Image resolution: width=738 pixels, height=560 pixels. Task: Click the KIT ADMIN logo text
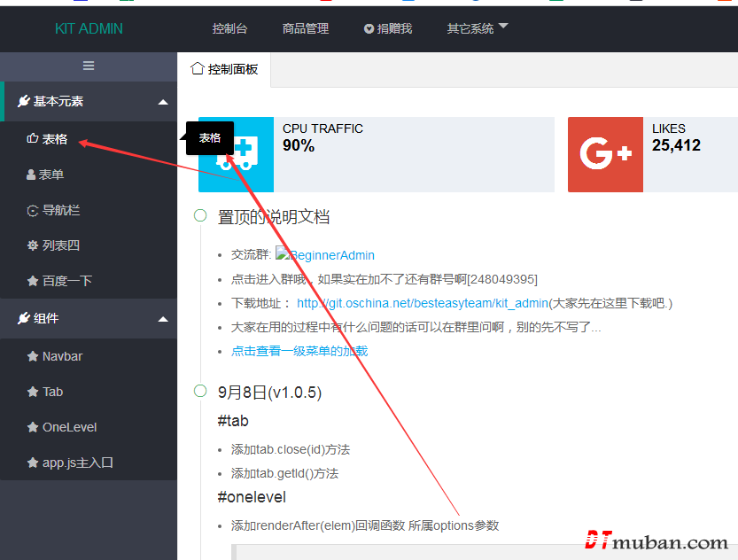[89, 28]
